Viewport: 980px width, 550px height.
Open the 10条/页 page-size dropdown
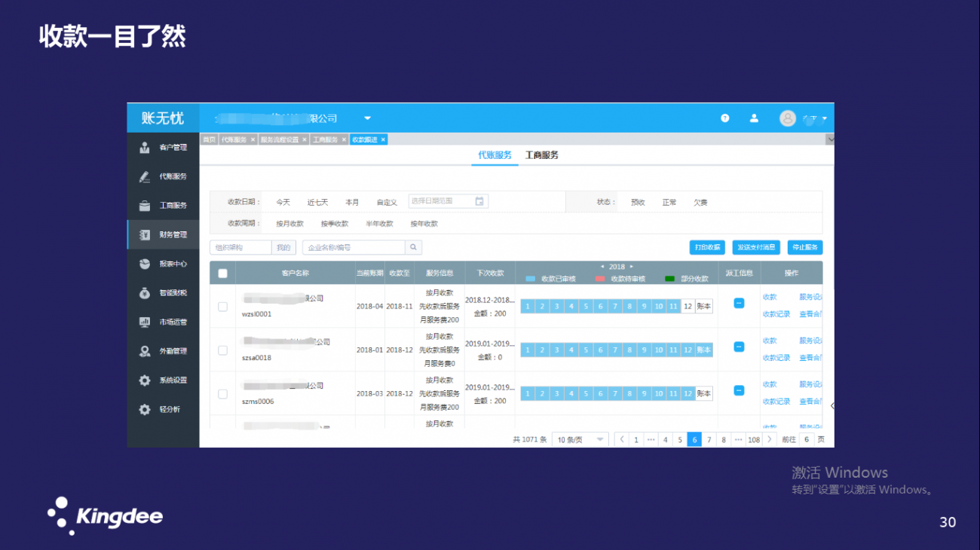pos(580,439)
